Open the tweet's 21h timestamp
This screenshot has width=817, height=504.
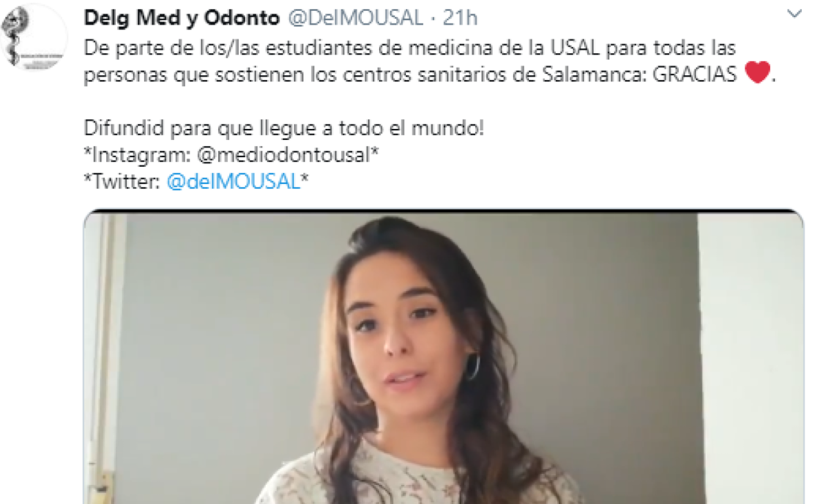click(x=460, y=18)
